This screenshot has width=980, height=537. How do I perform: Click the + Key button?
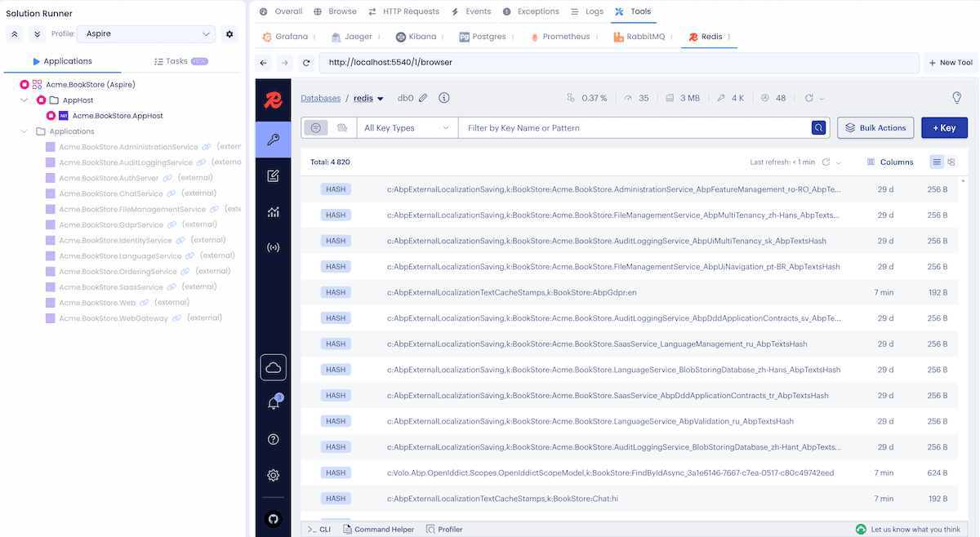click(x=944, y=127)
